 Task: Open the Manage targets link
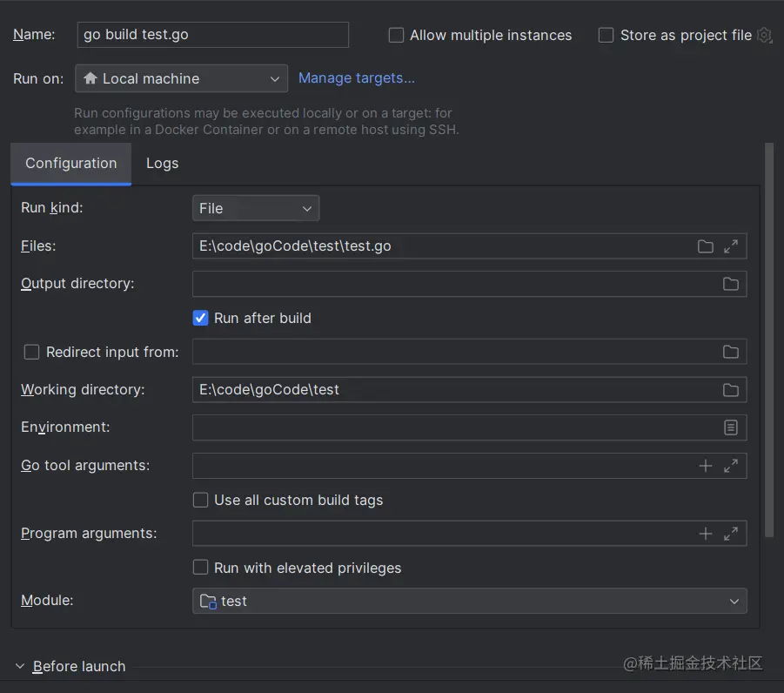click(356, 78)
